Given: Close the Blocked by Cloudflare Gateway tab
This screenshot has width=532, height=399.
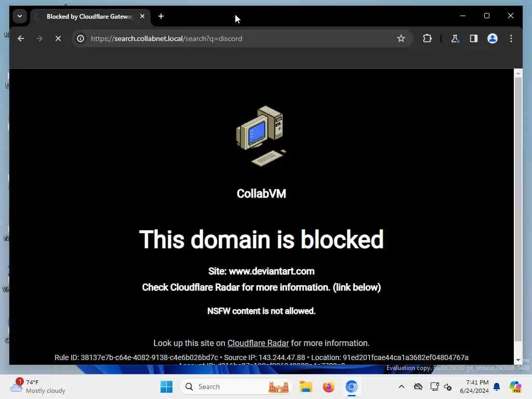Looking at the screenshot, I should coord(142,16).
